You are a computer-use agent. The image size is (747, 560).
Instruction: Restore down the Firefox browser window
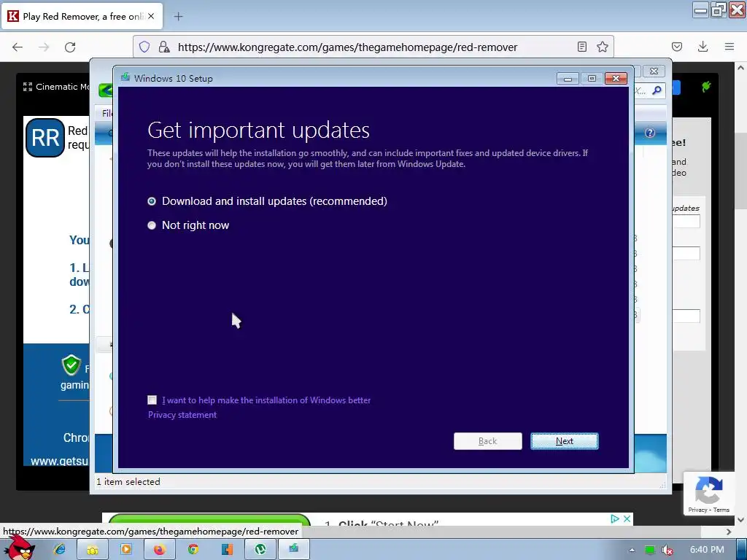[719, 9]
